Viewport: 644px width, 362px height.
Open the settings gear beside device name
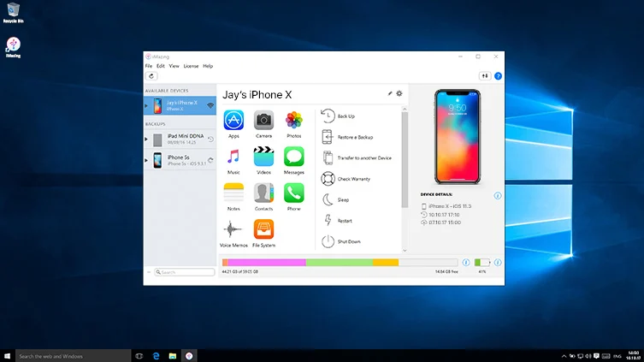point(399,93)
